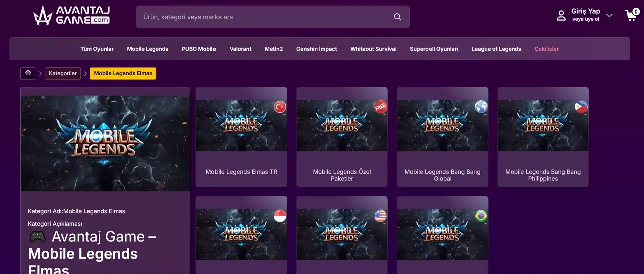Open Mobile Legends menu item
The width and height of the screenshot is (644, 274).
(148, 49)
